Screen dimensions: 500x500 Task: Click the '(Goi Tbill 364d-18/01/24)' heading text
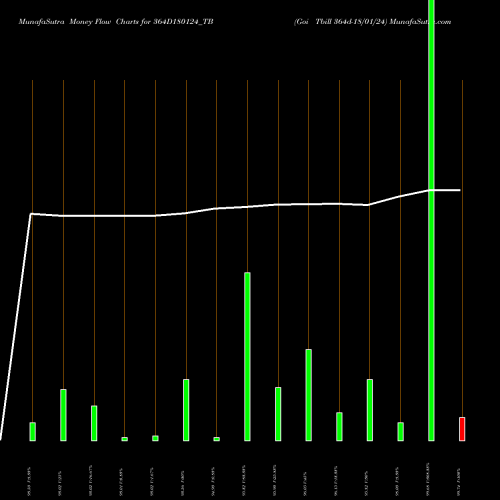point(340,22)
